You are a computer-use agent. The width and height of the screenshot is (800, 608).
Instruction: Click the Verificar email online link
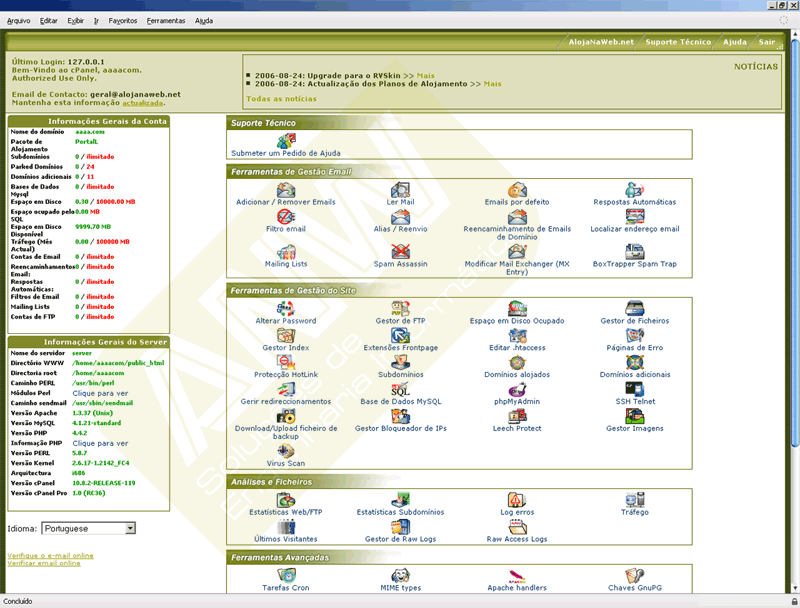pyautogui.click(x=44, y=563)
